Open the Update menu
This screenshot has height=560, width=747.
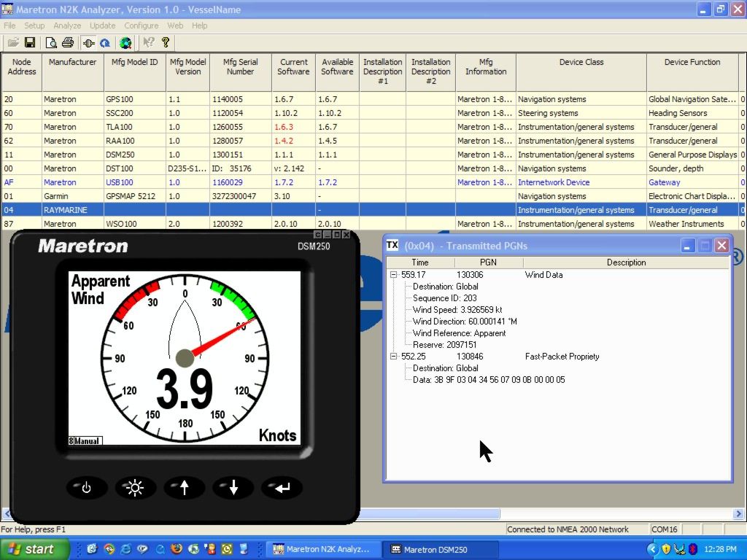point(102,26)
